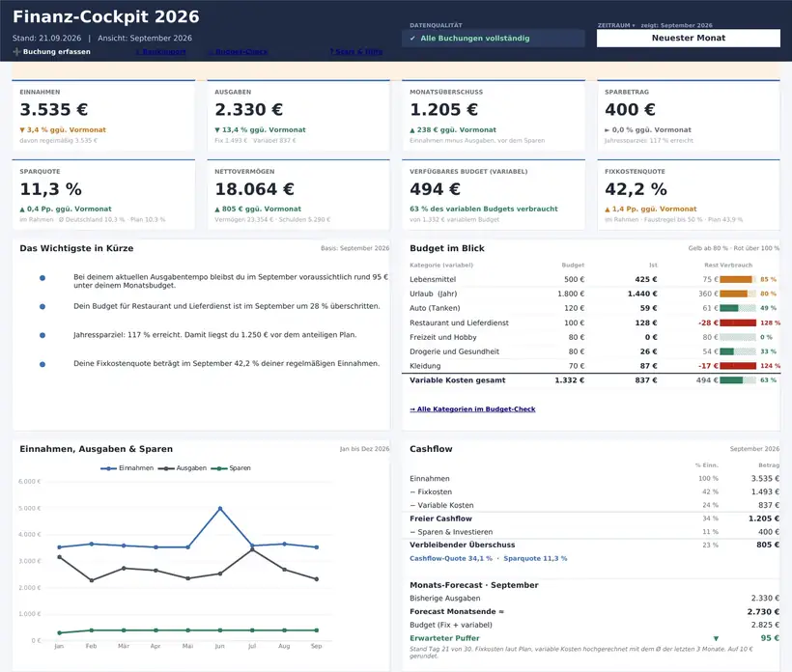Click the Sep label on chart axis
The width and height of the screenshot is (792, 672).
[x=316, y=646]
